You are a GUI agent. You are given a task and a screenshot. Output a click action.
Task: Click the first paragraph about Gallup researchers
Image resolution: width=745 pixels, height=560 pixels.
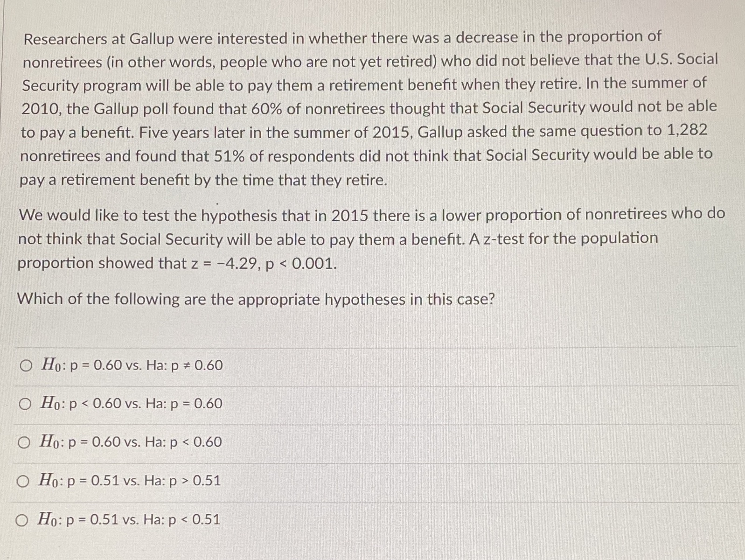(327, 107)
